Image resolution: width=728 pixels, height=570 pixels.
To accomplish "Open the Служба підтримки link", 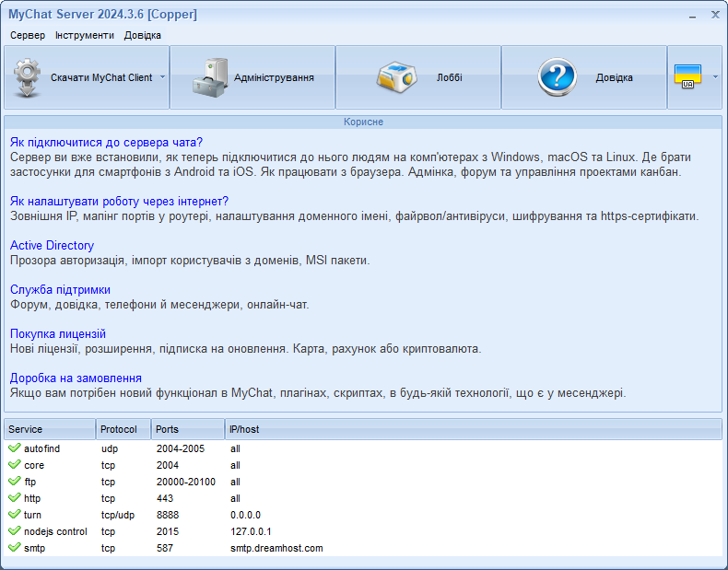I will [60, 289].
